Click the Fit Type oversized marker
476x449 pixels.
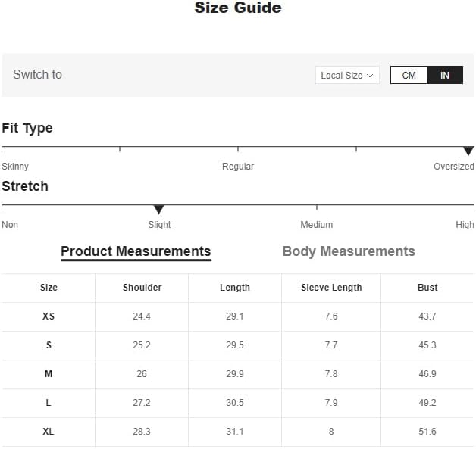tap(468, 151)
